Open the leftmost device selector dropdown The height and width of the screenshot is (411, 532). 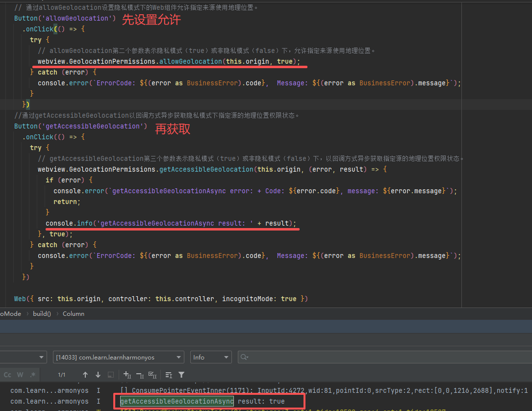click(22, 357)
